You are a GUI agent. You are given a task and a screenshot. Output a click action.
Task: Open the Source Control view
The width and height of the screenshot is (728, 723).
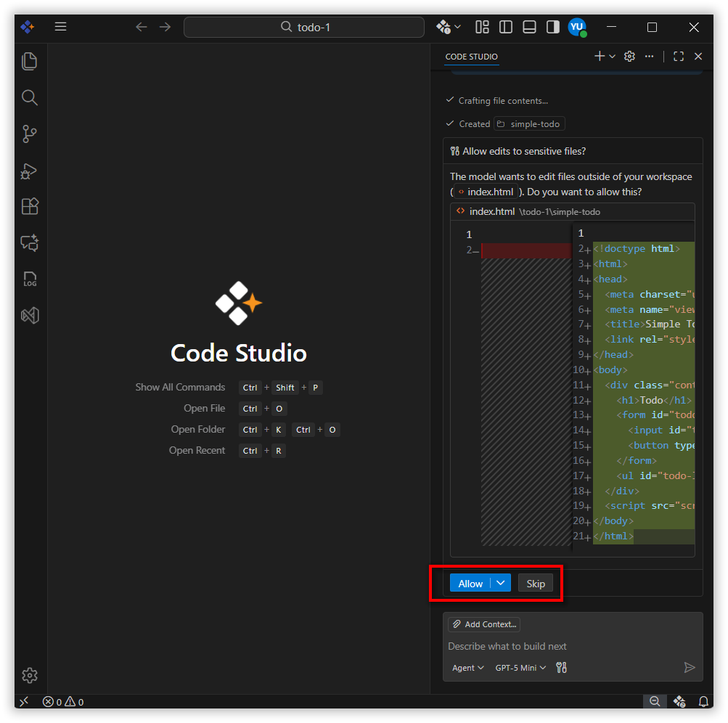(29, 134)
